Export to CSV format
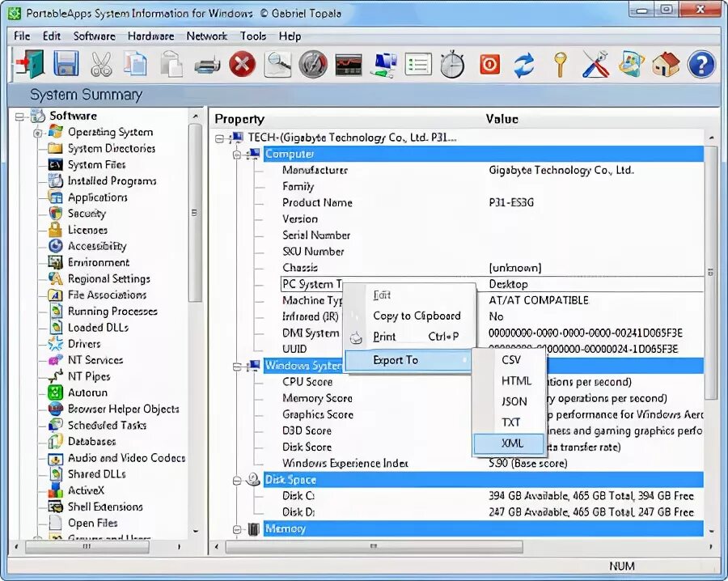This screenshot has width=728, height=581. pos(509,360)
